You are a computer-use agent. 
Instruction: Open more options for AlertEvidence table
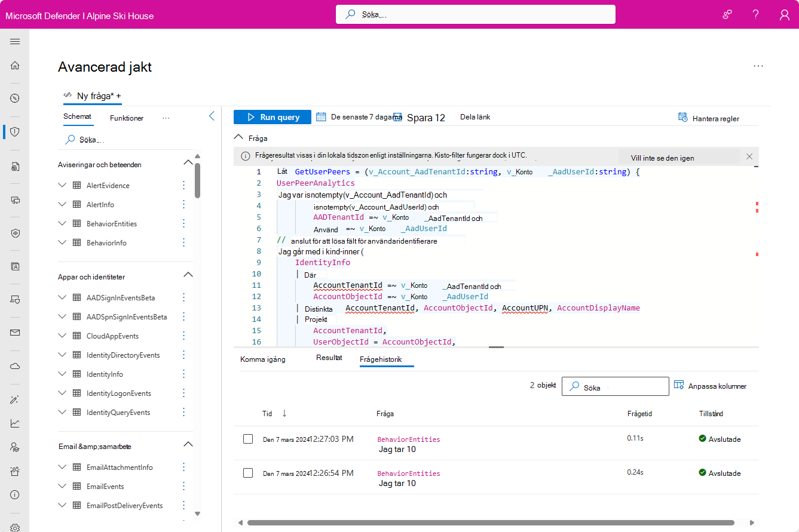[x=184, y=185]
